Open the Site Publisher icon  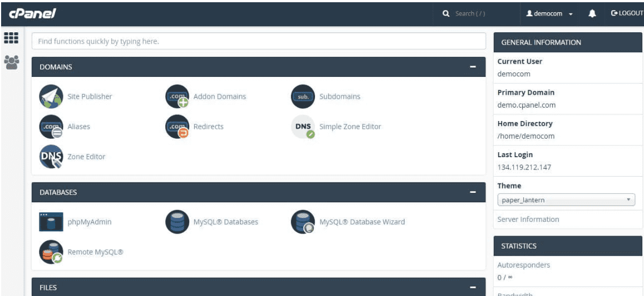click(x=51, y=96)
